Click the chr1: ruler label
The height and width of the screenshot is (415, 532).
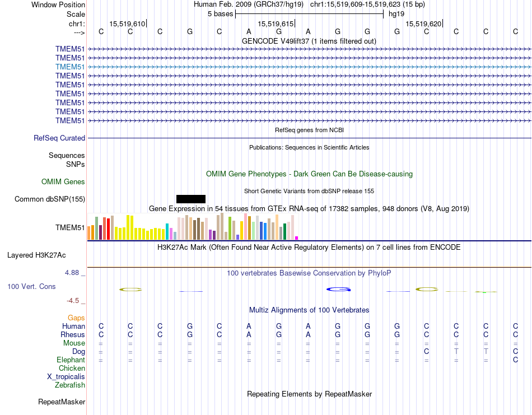coord(77,24)
